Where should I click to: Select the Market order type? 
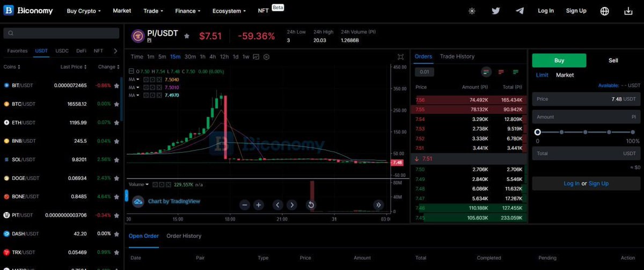(x=565, y=75)
